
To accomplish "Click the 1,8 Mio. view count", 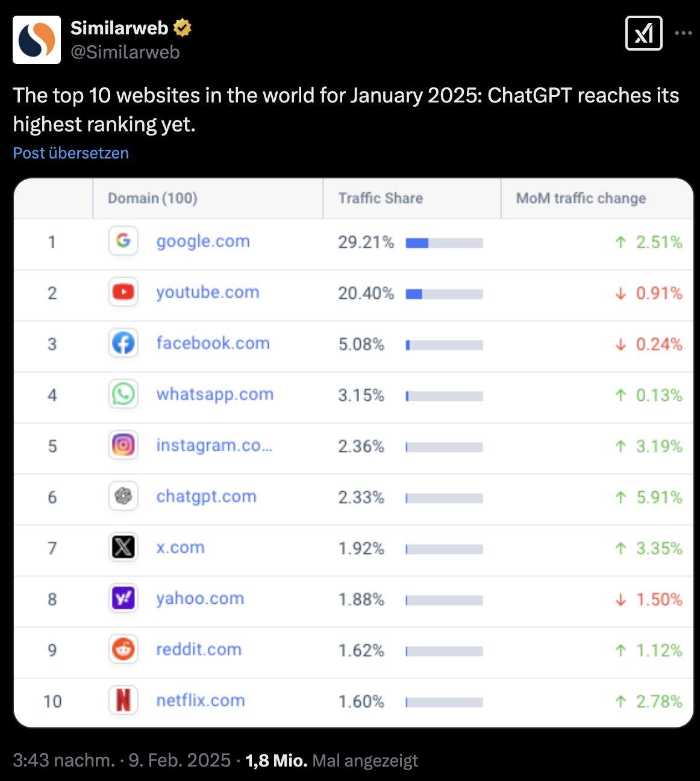I will (275, 761).
